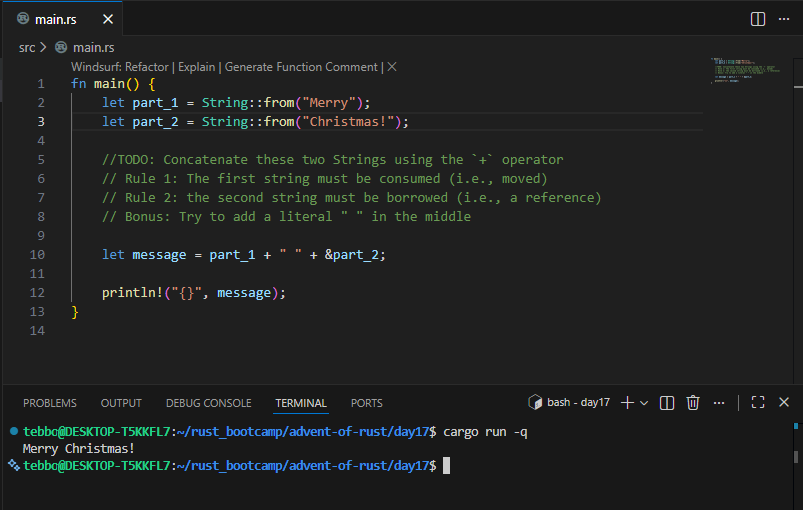Click the Rust icon in the breadcrumb

coord(61,48)
